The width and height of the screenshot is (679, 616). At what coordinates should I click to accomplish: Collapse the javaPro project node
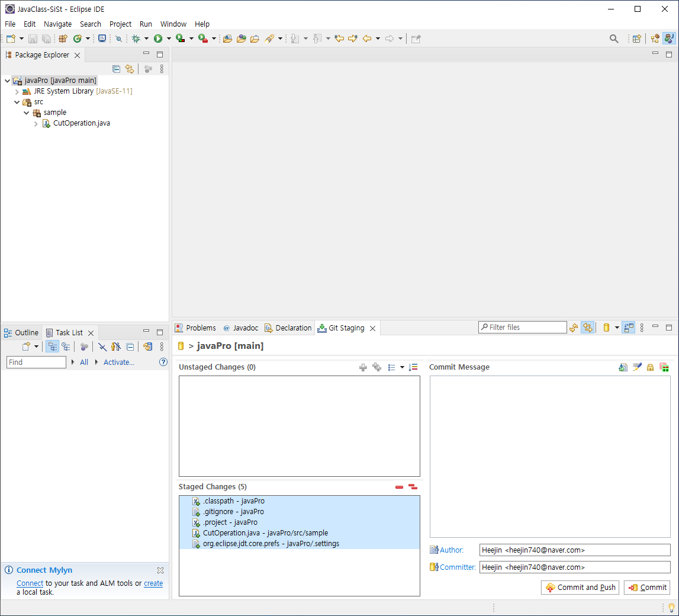point(7,81)
